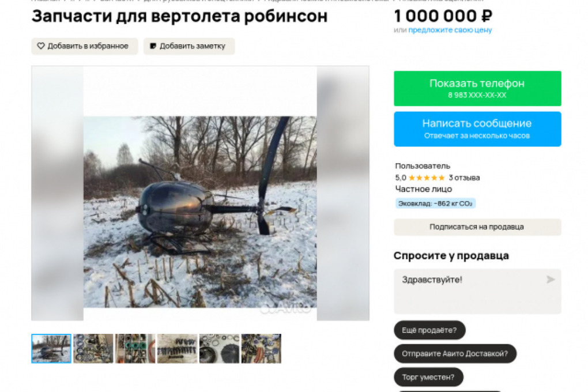
Task: Click the main helicopter photo
Action: (200, 212)
